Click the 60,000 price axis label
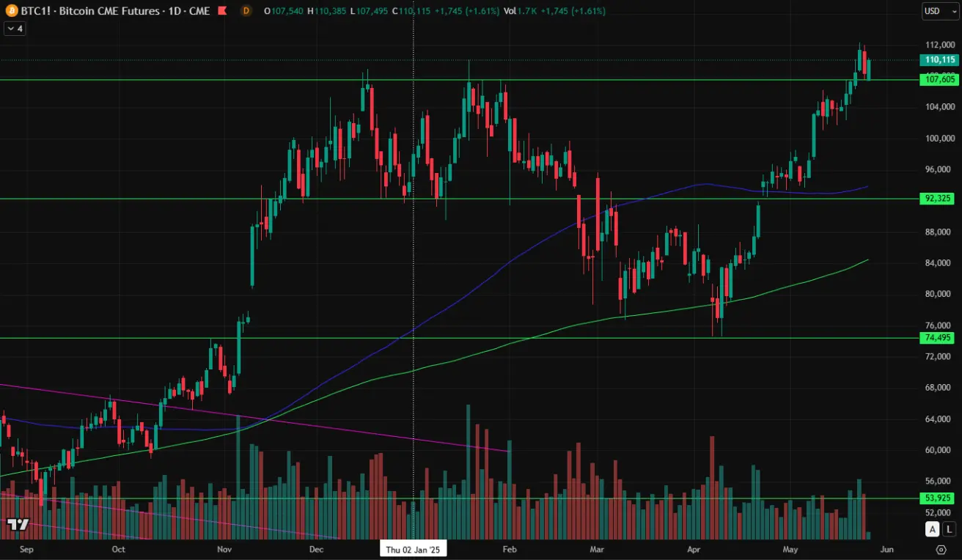The width and height of the screenshot is (962, 560). tap(939, 450)
